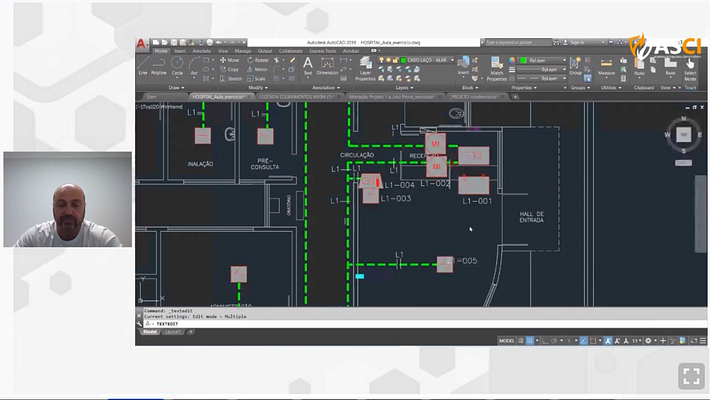Select the Dimension tool
710x400 pixels.
327,66
